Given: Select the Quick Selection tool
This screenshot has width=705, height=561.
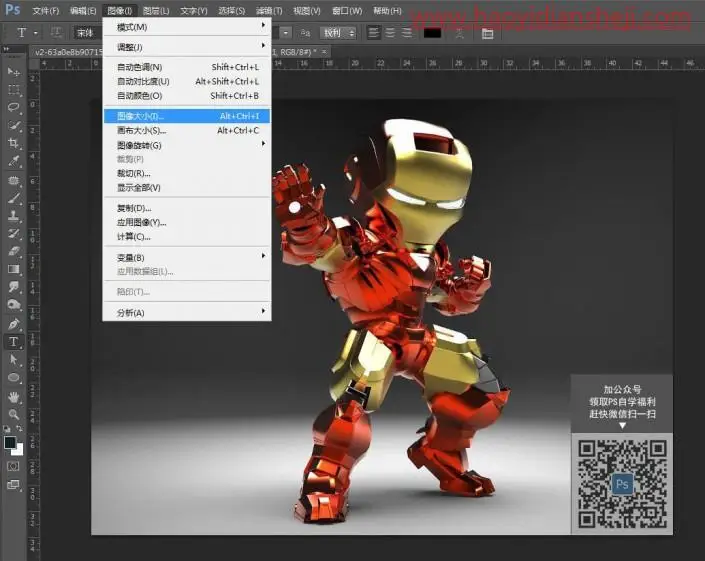Looking at the screenshot, I should 13,125.
